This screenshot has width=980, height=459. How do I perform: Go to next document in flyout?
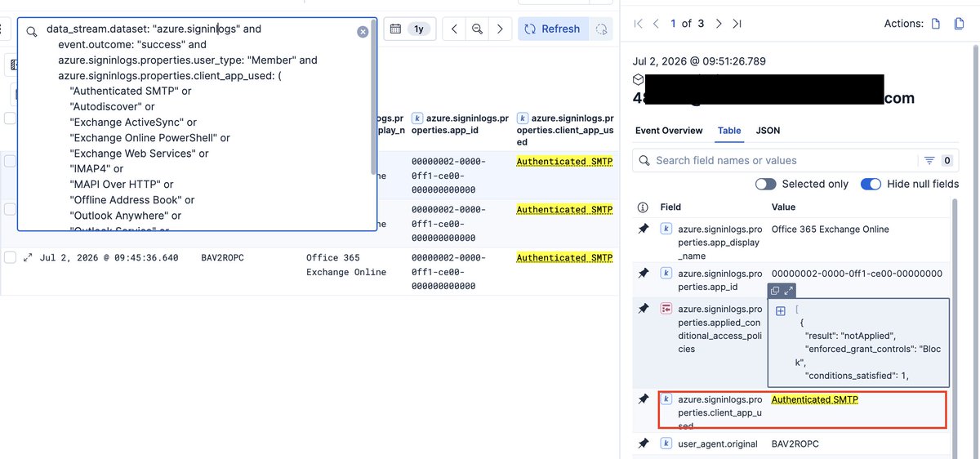(719, 24)
